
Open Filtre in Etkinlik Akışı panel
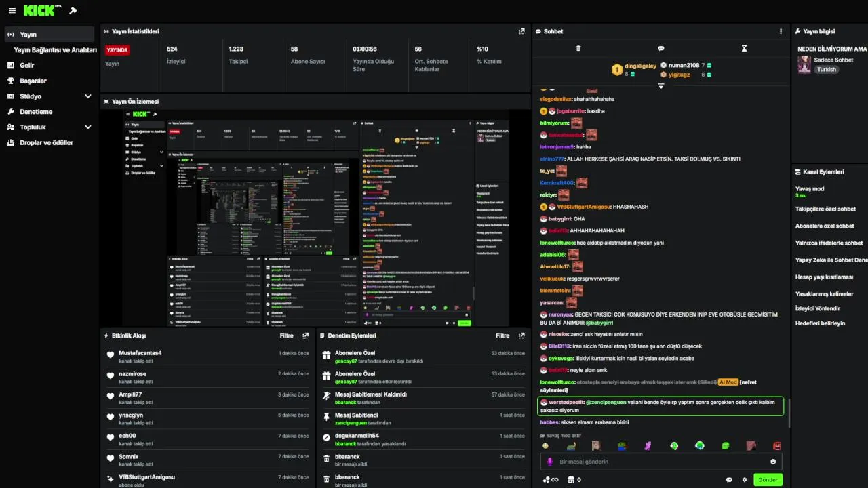(x=287, y=335)
